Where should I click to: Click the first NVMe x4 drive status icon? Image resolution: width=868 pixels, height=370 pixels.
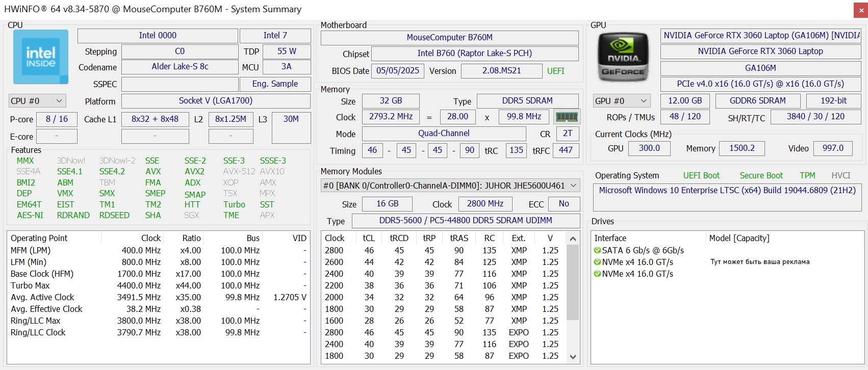597,262
